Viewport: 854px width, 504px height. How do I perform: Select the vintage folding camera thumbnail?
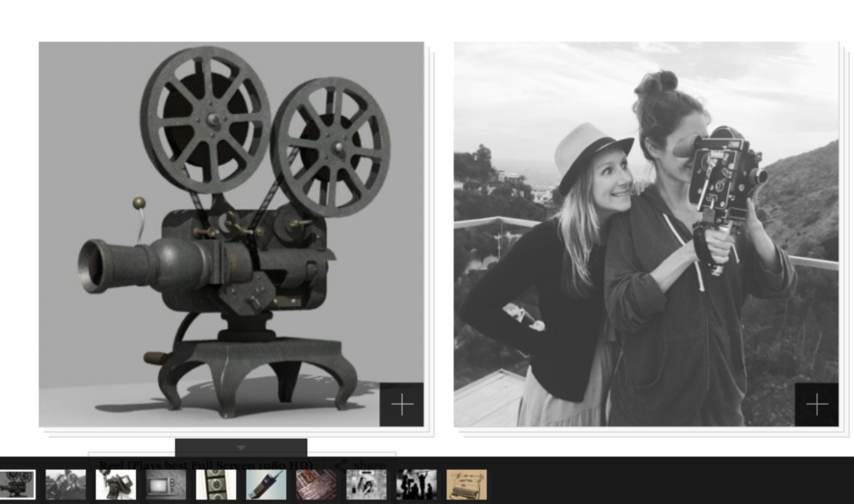116,485
